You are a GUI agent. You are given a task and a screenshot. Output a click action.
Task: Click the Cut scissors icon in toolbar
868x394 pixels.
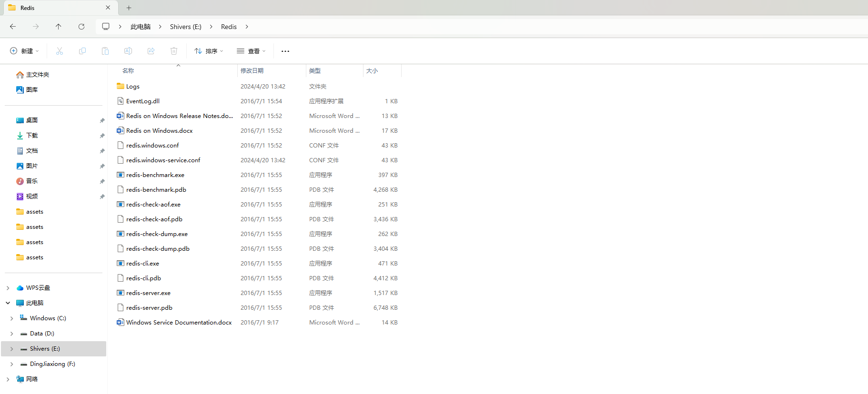tap(60, 51)
